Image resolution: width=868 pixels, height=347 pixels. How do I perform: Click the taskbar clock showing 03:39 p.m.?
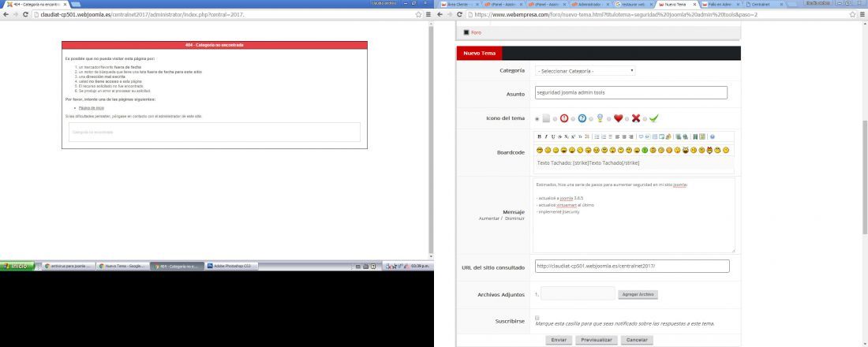418,267
